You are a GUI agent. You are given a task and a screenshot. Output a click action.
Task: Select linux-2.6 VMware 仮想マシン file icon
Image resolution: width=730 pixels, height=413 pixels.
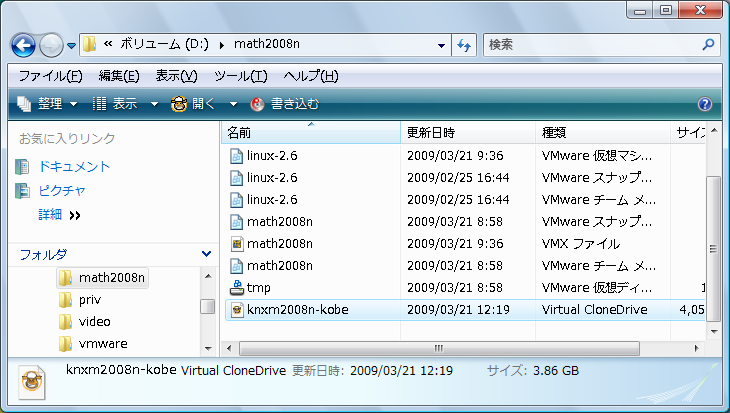[237, 156]
